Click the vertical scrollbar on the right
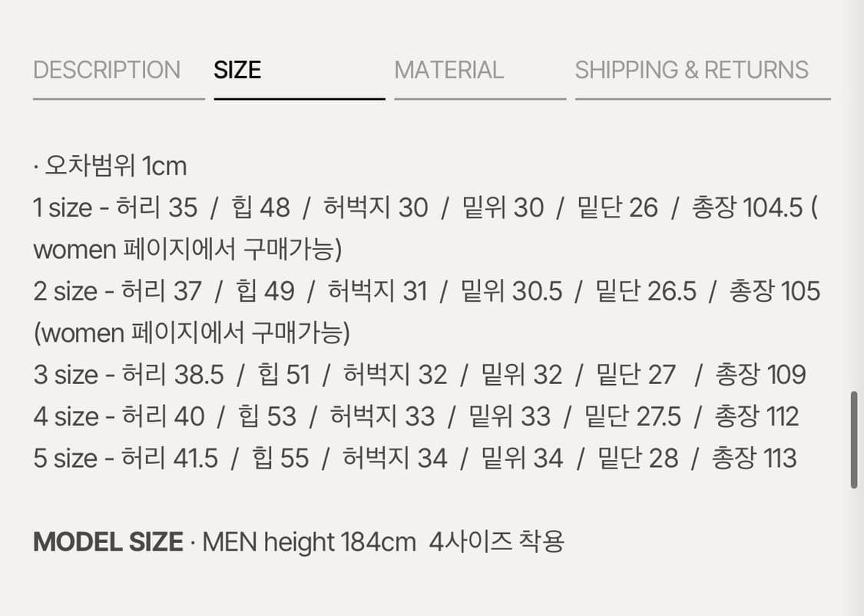864x616 pixels. 852,436
